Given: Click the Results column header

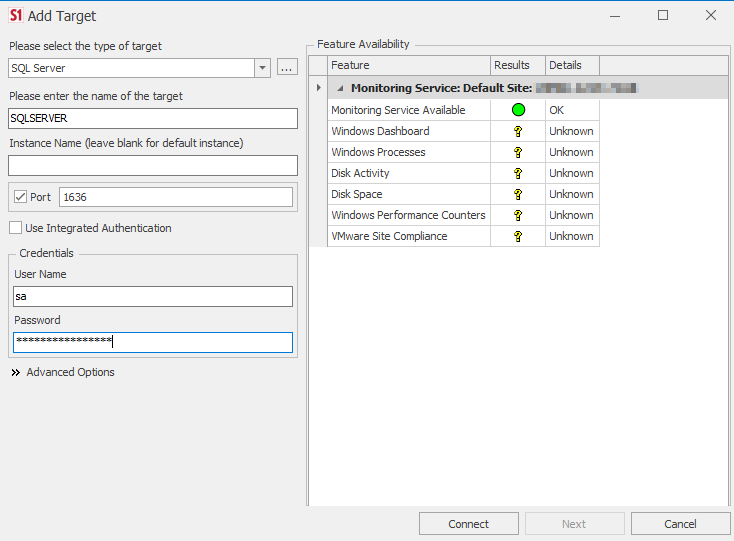Looking at the screenshot, I should point(518,66).
